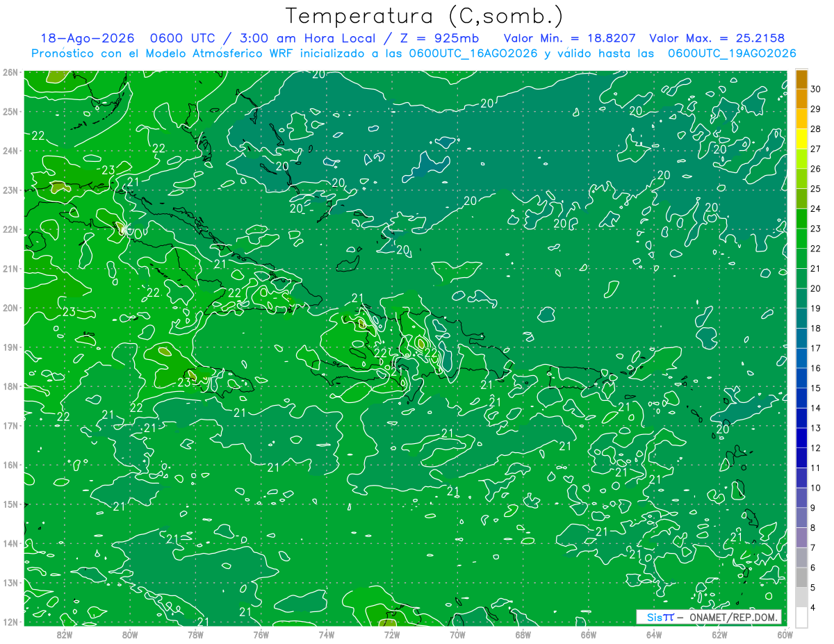Image resolution: width=834 pixels, height=644 pixels.
Task: Click the '20N' latitude axis label
Action: 10,308
